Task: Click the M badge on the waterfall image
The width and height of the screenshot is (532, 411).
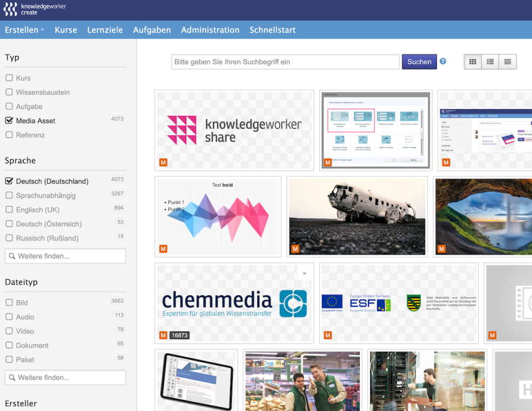Action: coord(442,248)
